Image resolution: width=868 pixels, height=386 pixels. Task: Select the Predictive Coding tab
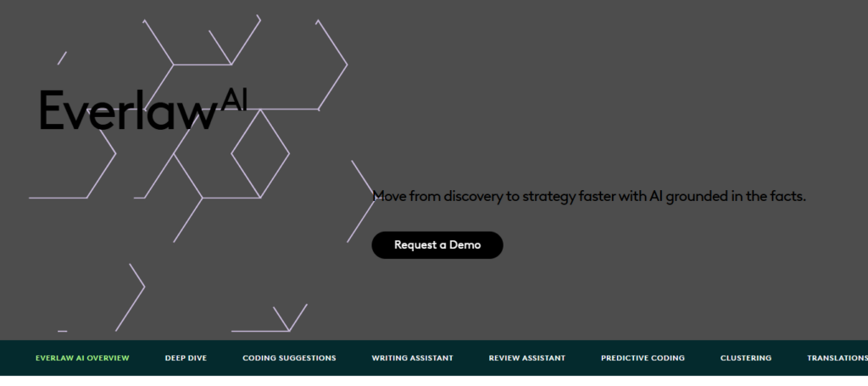coord(643,358)
